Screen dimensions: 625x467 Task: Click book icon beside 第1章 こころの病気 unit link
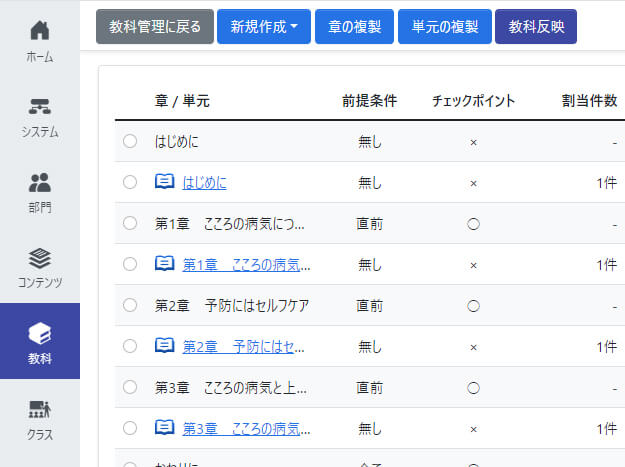tap(164, 264)
